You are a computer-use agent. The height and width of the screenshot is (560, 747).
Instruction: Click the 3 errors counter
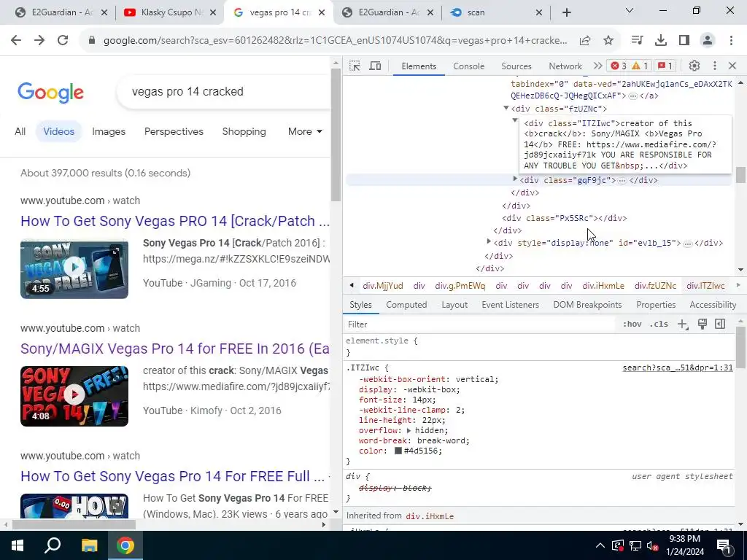coord(619,66)
